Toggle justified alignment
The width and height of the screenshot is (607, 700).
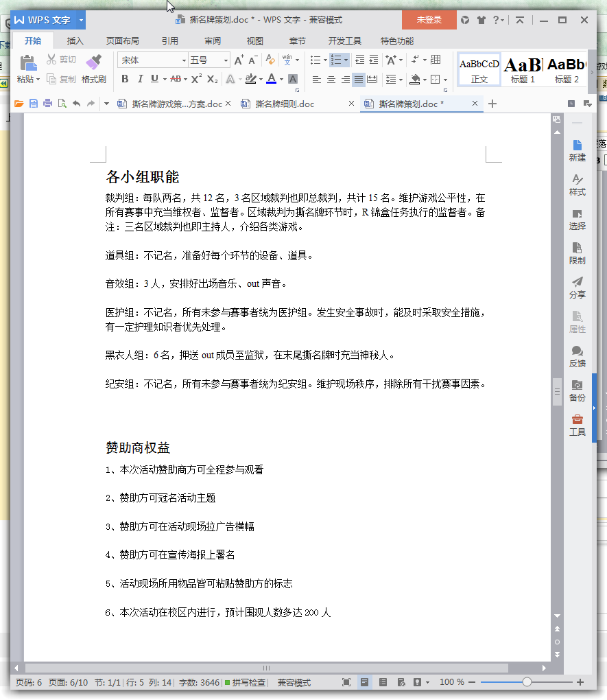click(x=359, y=80)
